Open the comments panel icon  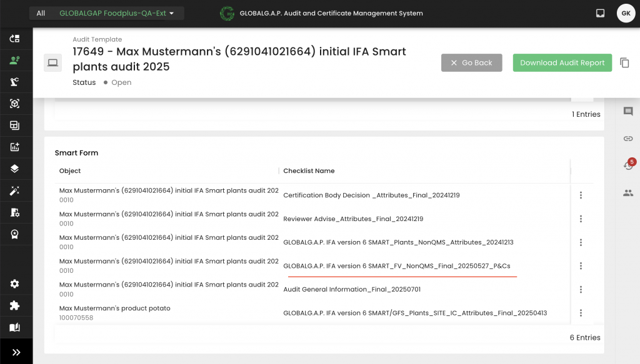coord(628,111)
